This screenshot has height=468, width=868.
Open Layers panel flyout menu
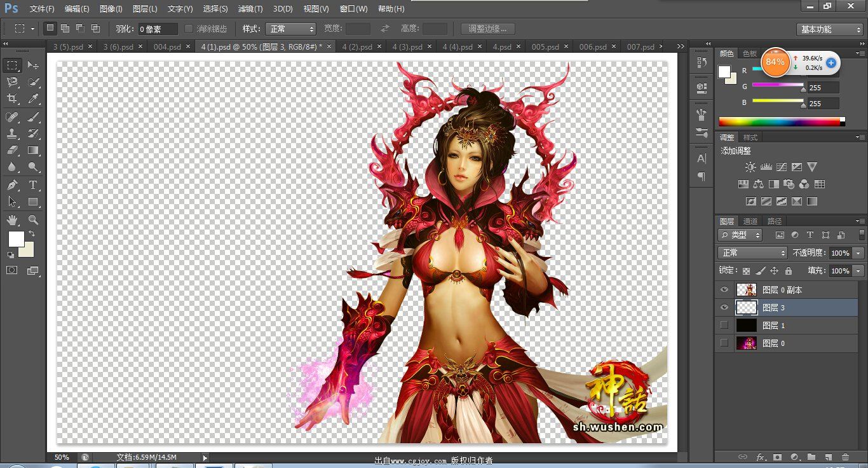[860, 221]
